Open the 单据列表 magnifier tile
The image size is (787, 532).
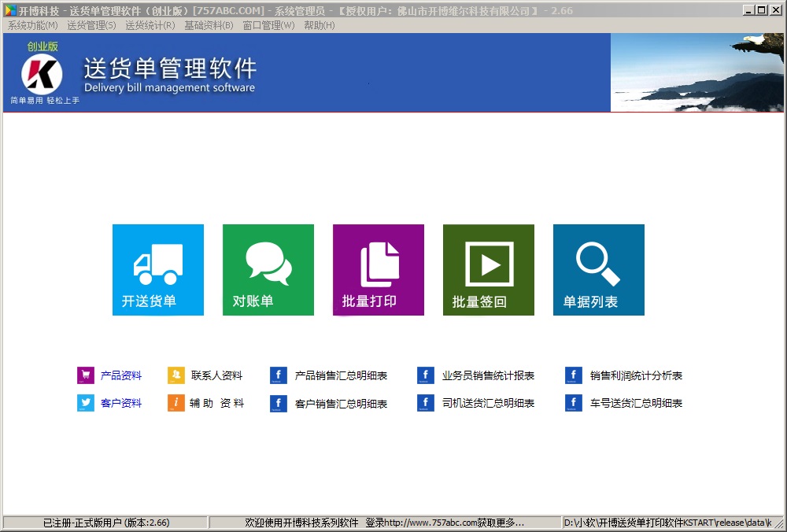pos(599,270)
